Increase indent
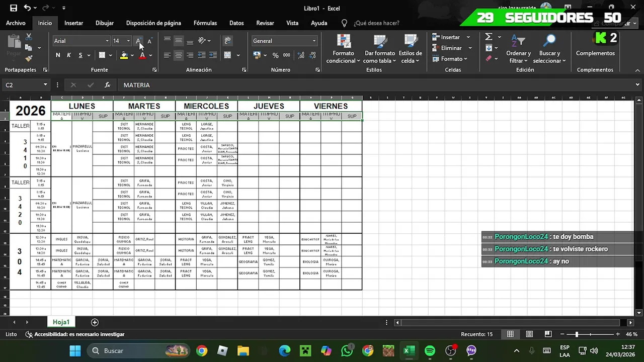This screenshot has height=362, width=644. [x=213, y=55]
